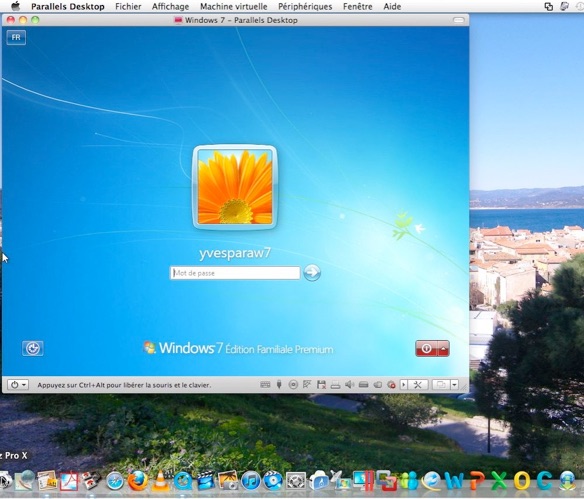Viewport: 584px width, 499px height.
Task: Open the Apple menu
Action: click(15, 6)
